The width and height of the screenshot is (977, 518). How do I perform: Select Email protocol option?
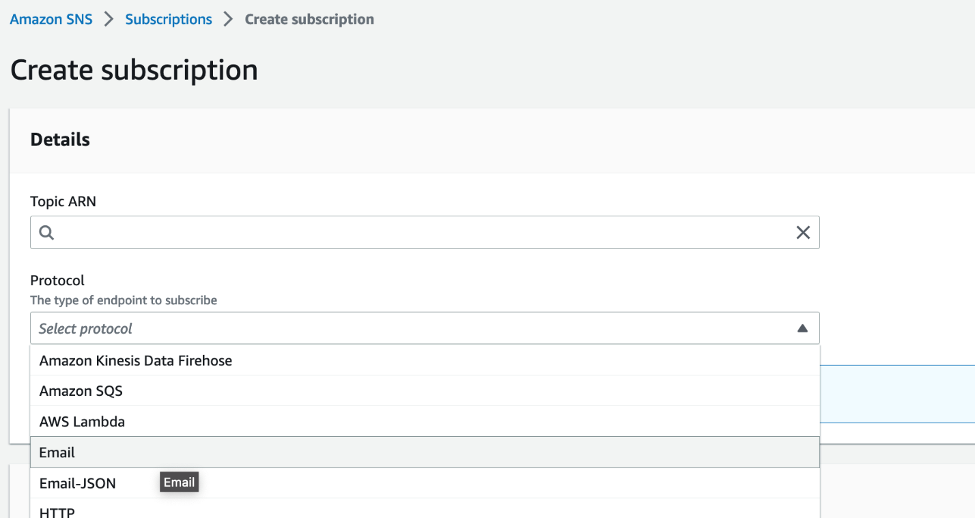[424, 452]
